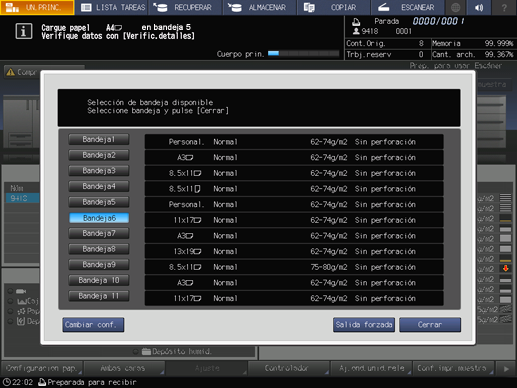Click the right arrow for more bottom menus
The width and height of the screenshot is (517, 388).
point(506,369)
